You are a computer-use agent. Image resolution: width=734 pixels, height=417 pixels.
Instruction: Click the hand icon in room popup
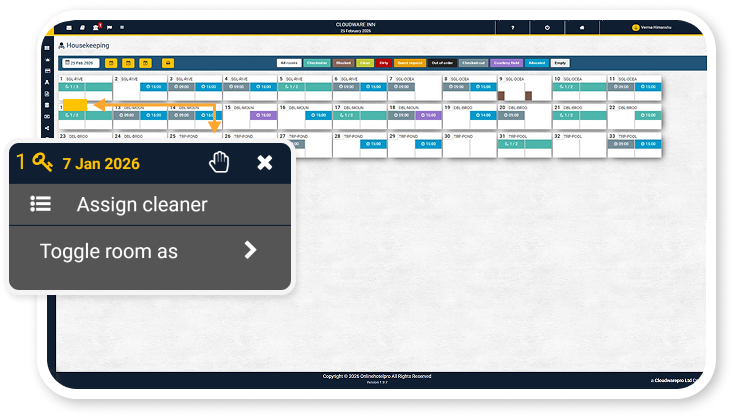(x=219, y=162)
